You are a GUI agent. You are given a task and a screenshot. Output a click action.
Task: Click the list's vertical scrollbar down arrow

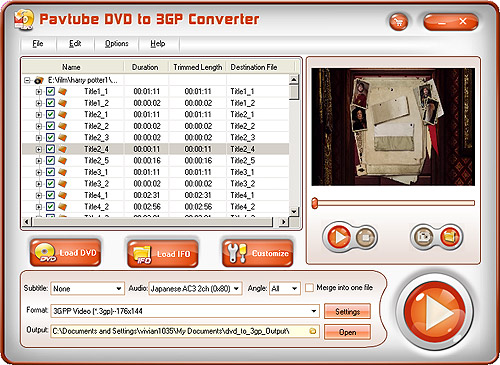[293, 211]
